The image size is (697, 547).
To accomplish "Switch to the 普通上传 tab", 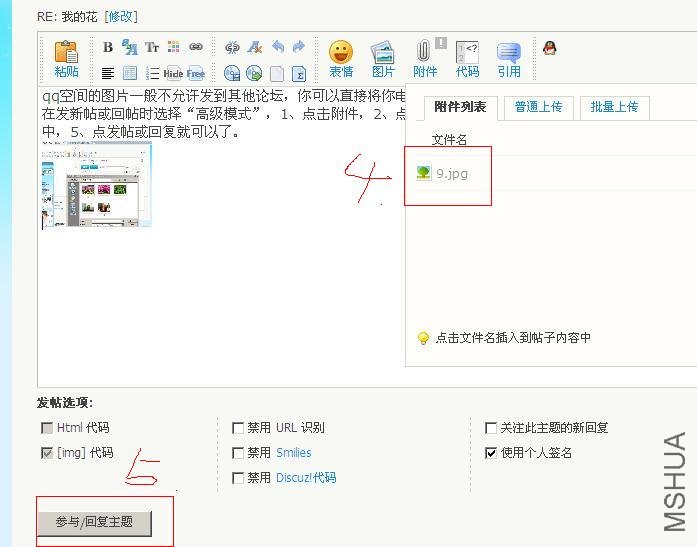I will pos(538,107).
